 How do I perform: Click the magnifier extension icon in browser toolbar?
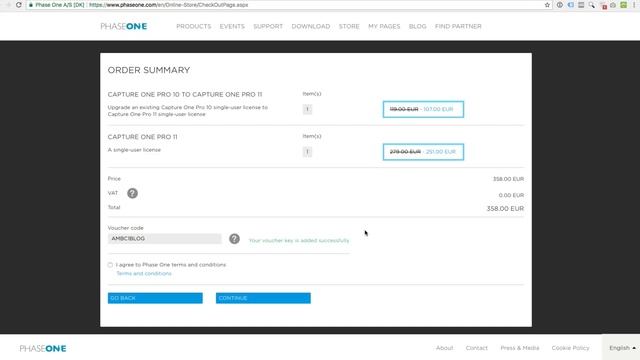point(592,5)
